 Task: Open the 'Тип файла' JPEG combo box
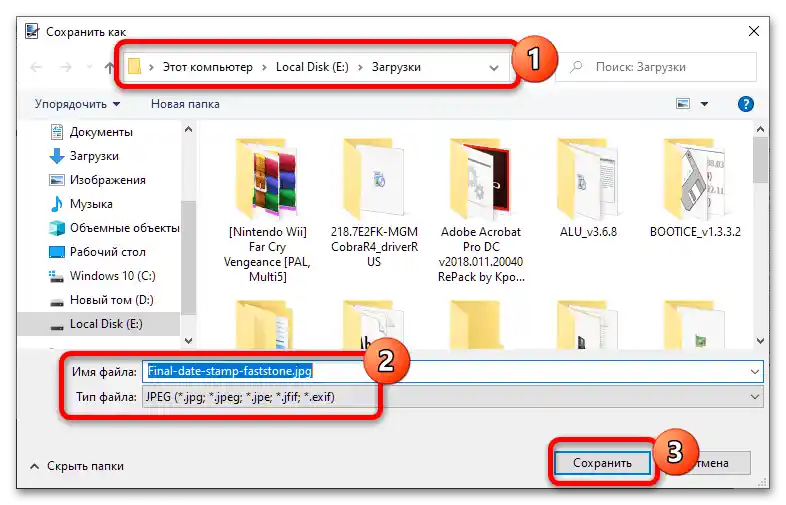pos(453,397)
